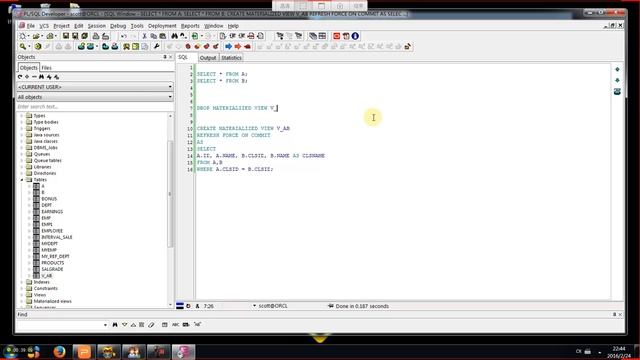Select the SQL tab

tap(183, 58)
